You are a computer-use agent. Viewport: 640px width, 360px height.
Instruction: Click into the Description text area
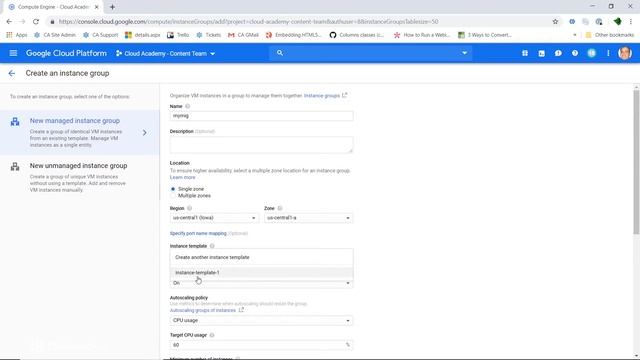tap(261, 145)
